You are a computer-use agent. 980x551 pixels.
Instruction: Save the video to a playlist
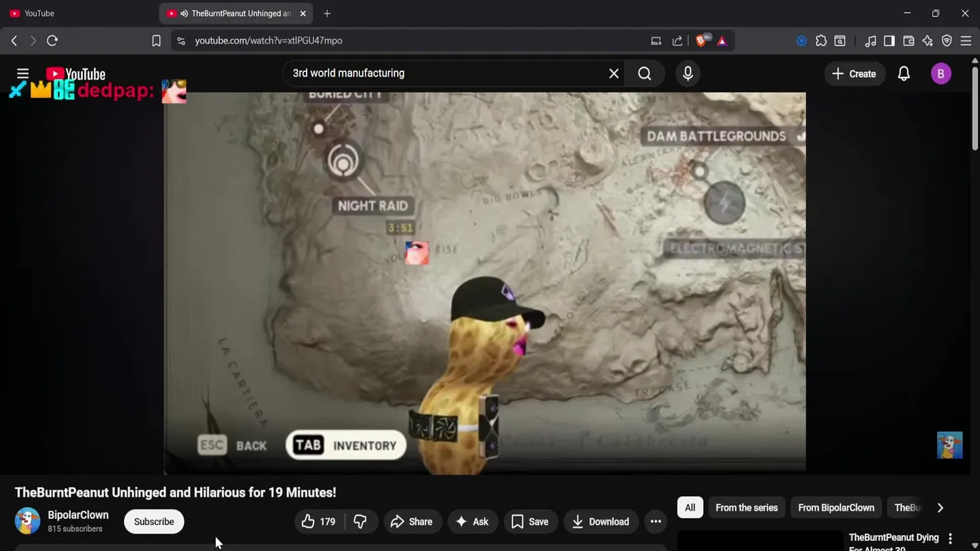530,522
